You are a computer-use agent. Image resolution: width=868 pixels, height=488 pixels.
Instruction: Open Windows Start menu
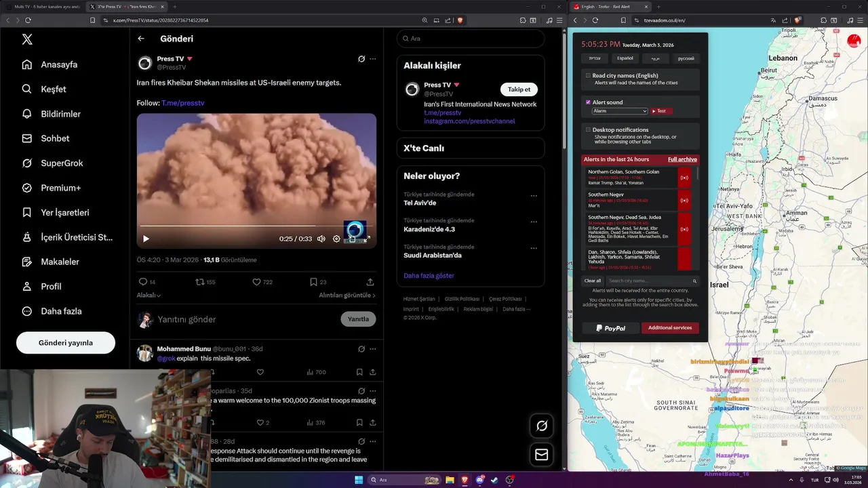[359, 480]
